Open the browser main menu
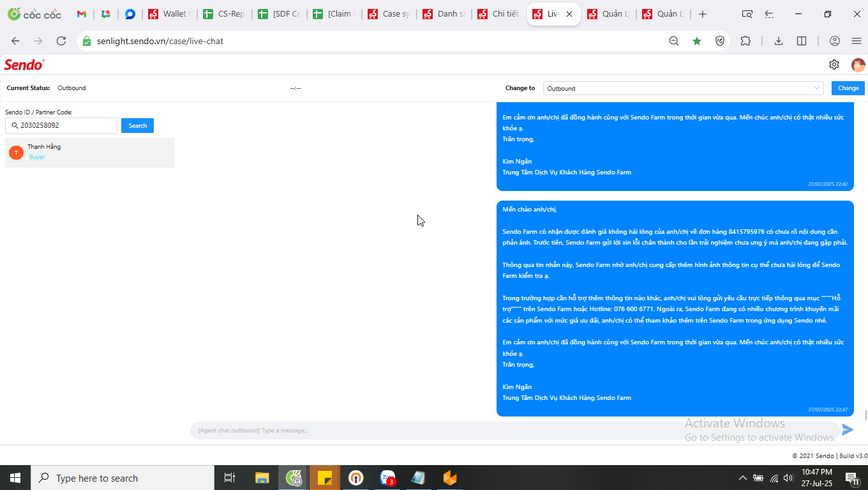The height and width of the screenshot is (490, 868). tap(857, 41)
